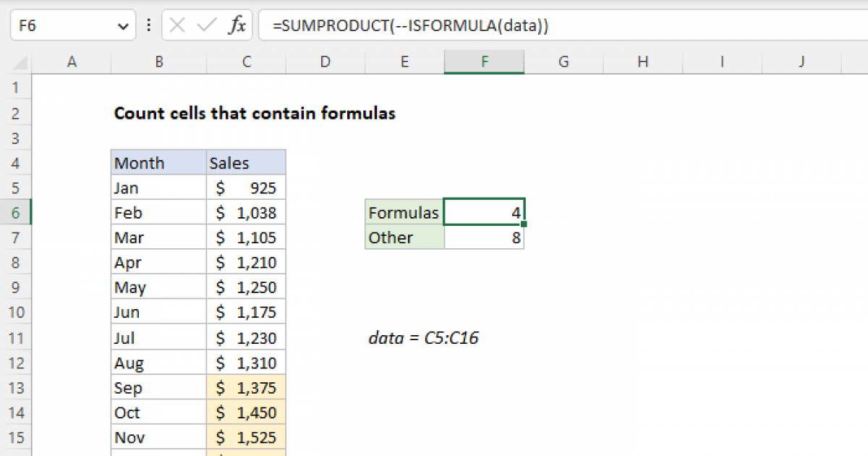The image size is (868, 456).
Task: Click the sales value $ 925
Action: click(x=247, y=188)
